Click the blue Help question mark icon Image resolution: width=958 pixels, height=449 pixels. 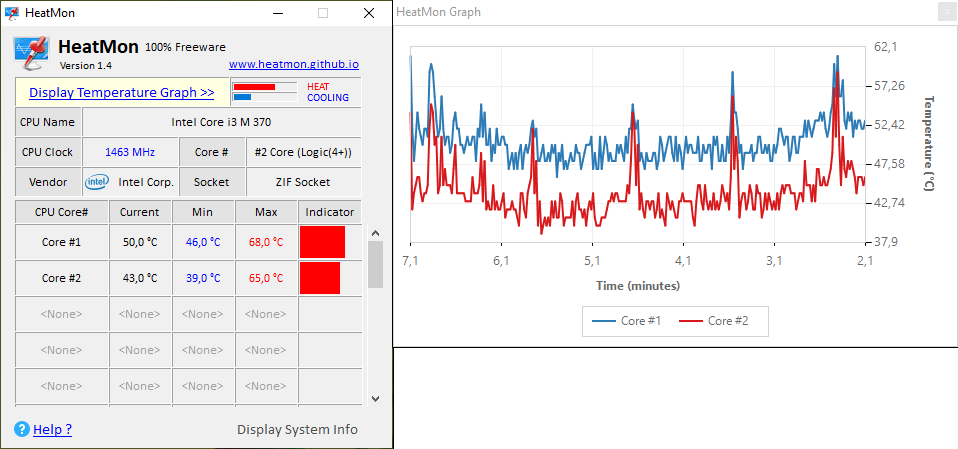point(21,429)
